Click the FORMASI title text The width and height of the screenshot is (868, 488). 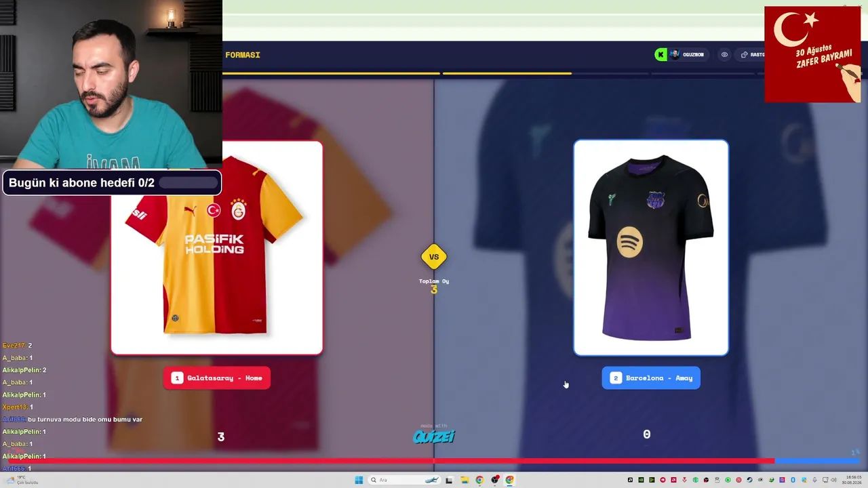[243, 55]
